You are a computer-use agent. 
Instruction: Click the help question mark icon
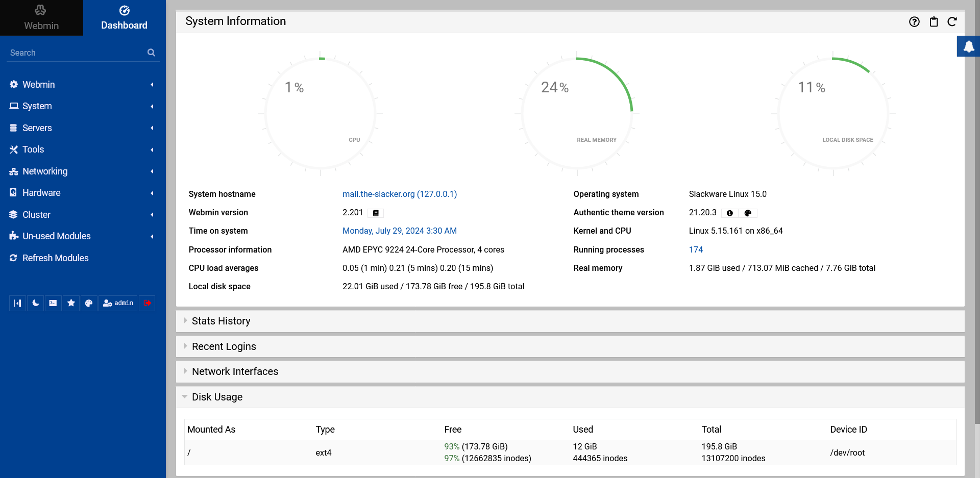tap(914, 21)
